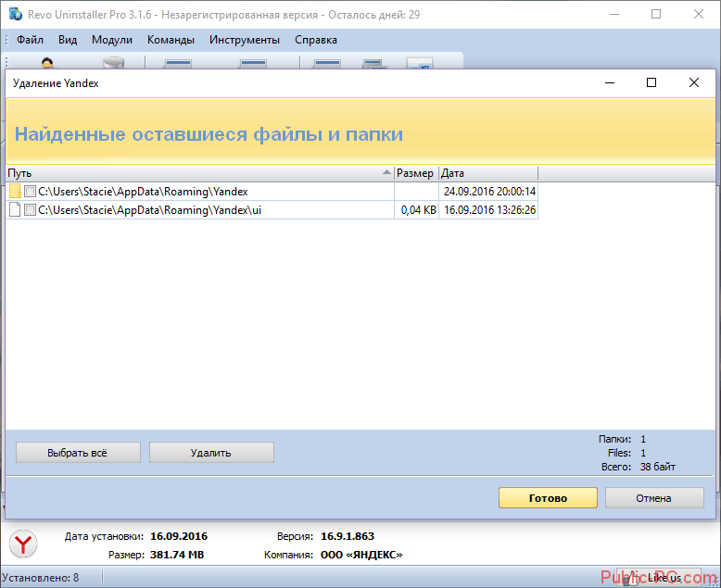
Task: Click the file icon of Yandex\ui row
Action: coord(15,209)
